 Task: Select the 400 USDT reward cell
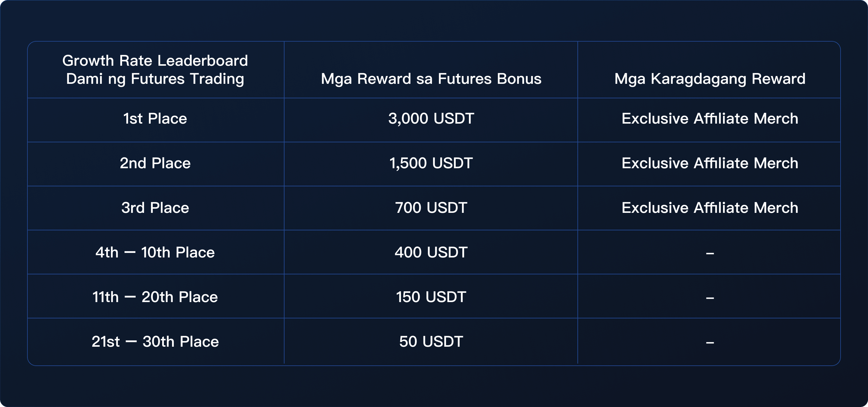click(x=431, y=252)
